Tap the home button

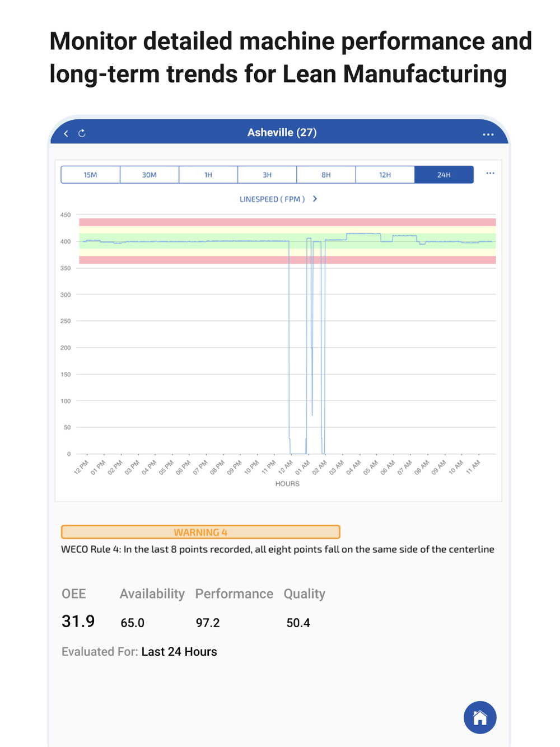[480, 717]
